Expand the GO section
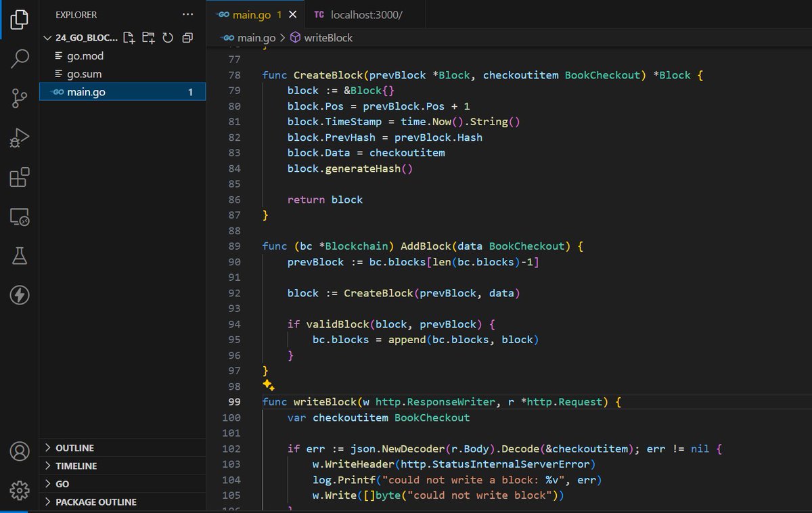The image size is (812, 513). pyautogui.click(x=122, y=484)
